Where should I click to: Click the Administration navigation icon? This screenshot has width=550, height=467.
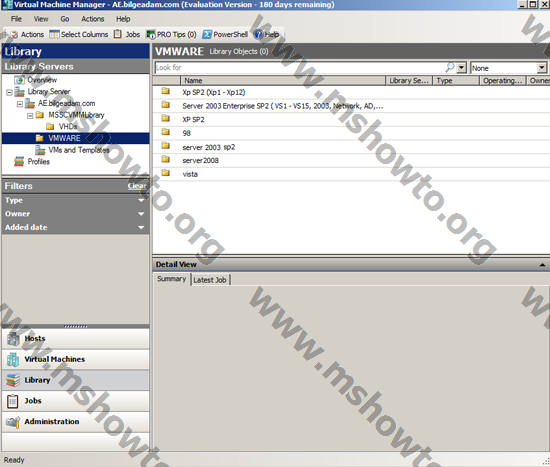[x=13, y=422]
